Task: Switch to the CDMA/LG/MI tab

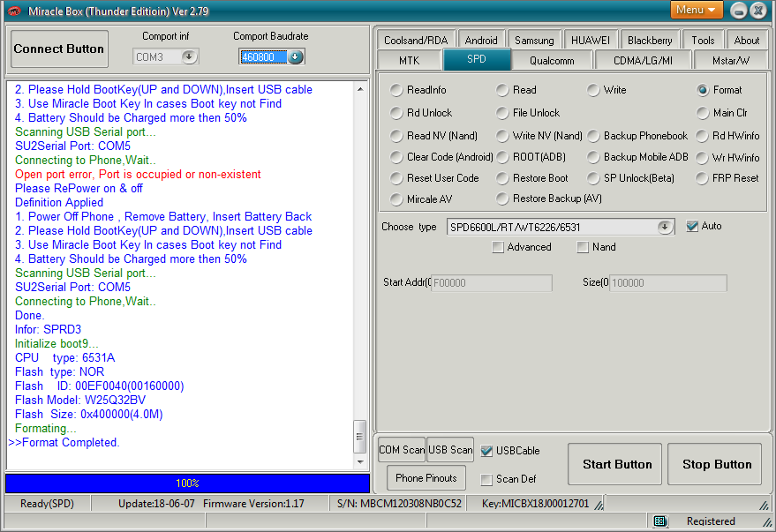Action: [643, 60]
